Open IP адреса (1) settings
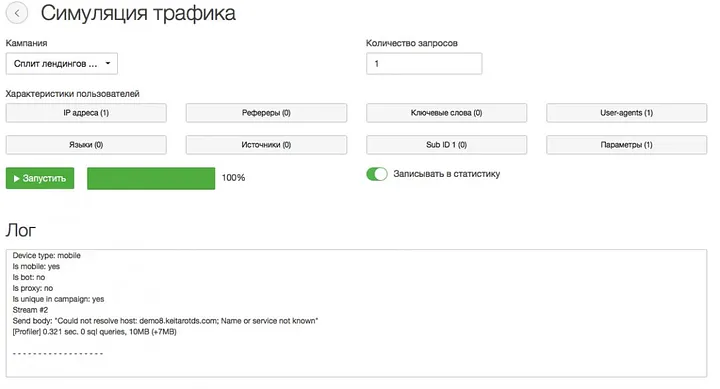 [86, 113]
